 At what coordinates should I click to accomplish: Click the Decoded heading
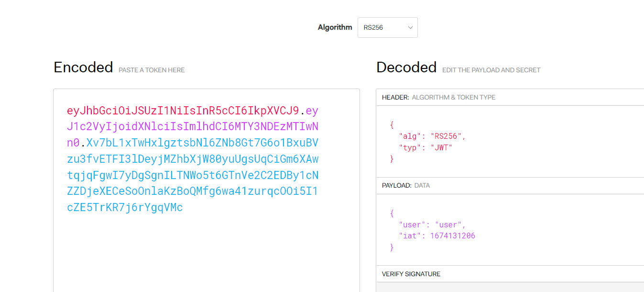point(406,67)
